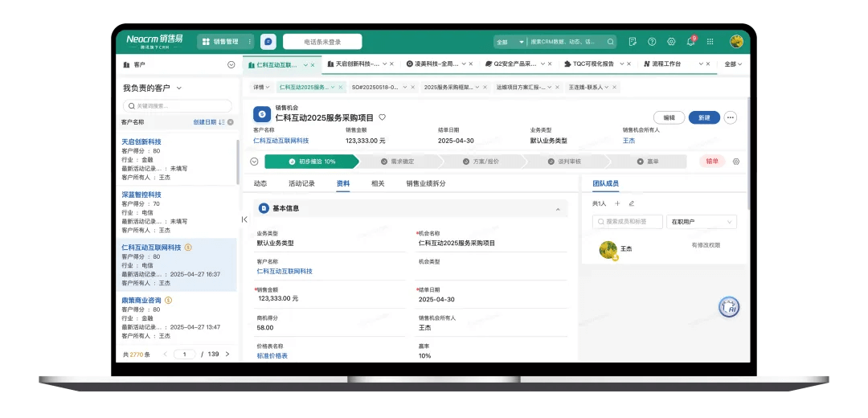Image resolution: width=868 pixels, height=418 pixels.
Task: Open customer link 仁科互动互联网科技 in header
Action: pos(280,141)
